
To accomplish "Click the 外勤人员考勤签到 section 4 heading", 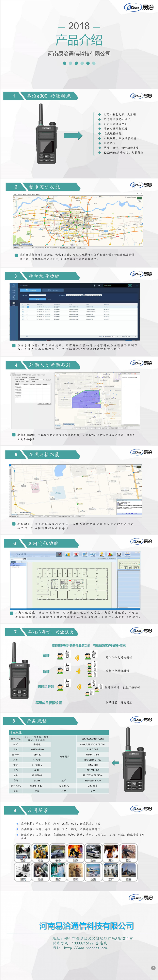I will (x=50, y=365).
